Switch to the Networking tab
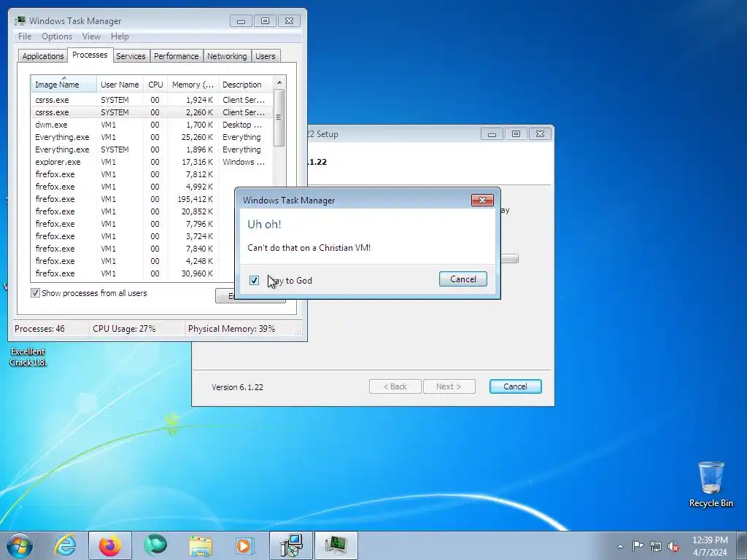The image size is (747, 560). 228,56
